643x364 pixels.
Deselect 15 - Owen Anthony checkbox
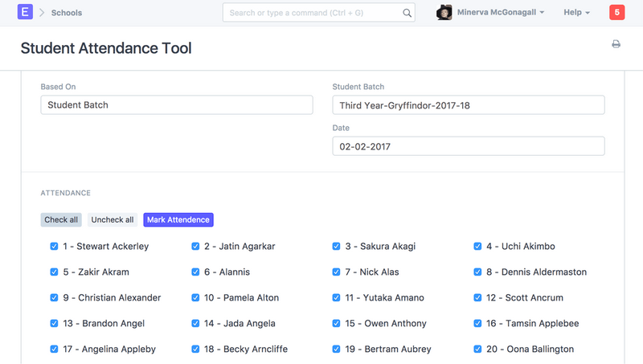point(337,324)
